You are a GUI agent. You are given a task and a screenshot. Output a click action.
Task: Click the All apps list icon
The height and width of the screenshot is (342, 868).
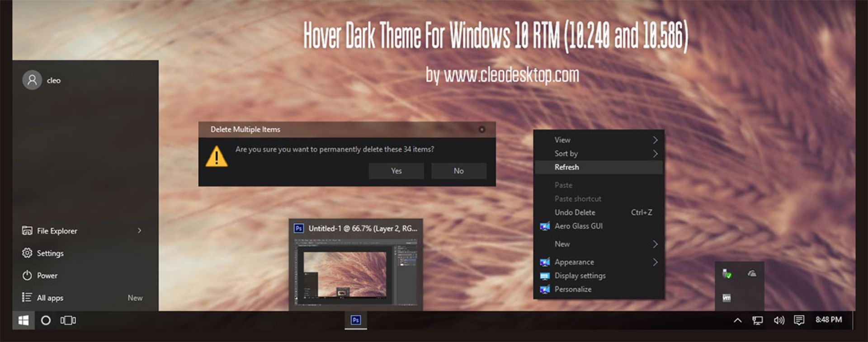pos(27,297)
